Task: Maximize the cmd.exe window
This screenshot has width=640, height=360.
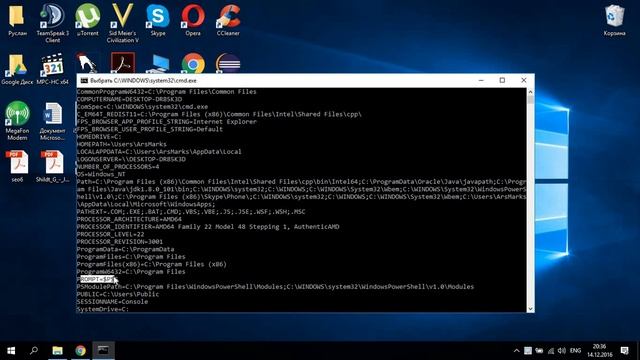Action: [502, 80]
